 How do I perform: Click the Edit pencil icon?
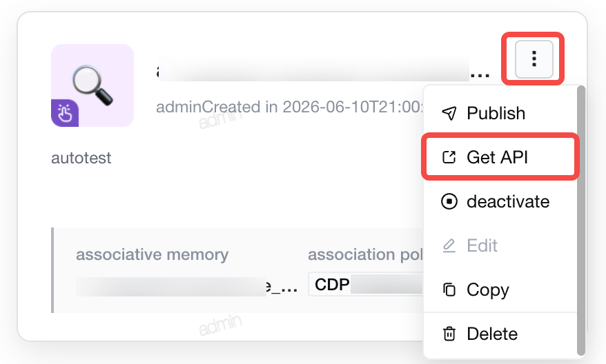click(x=449, y=245)
